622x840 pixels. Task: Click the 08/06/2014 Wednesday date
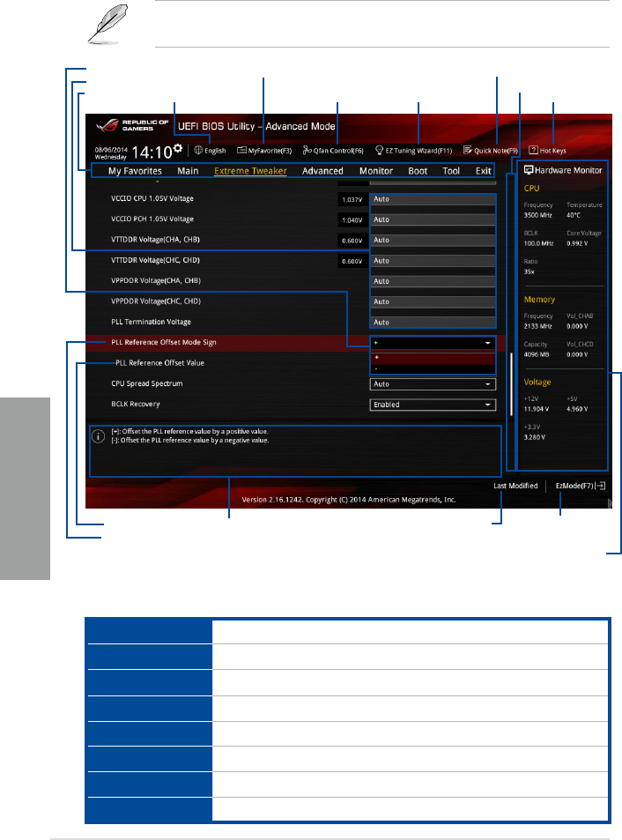[x=111, y=153]
